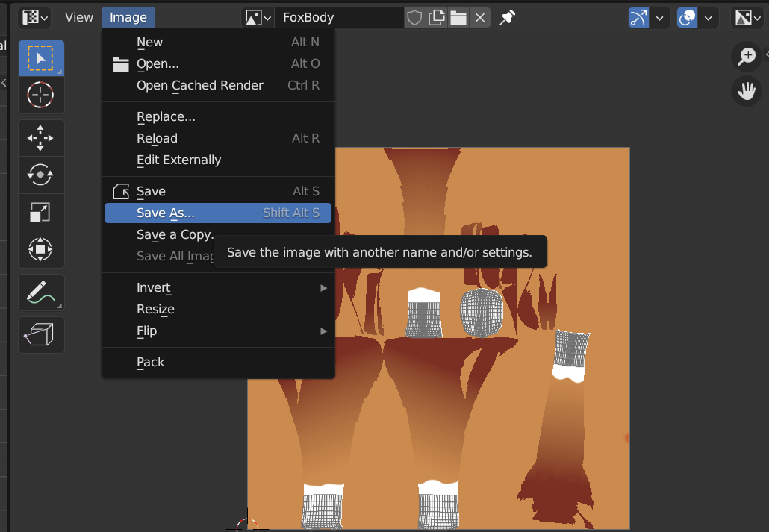Expand the overlays options dropdown arrow
The width and height of the screenshot is (769, 532).
pos(709,18)
